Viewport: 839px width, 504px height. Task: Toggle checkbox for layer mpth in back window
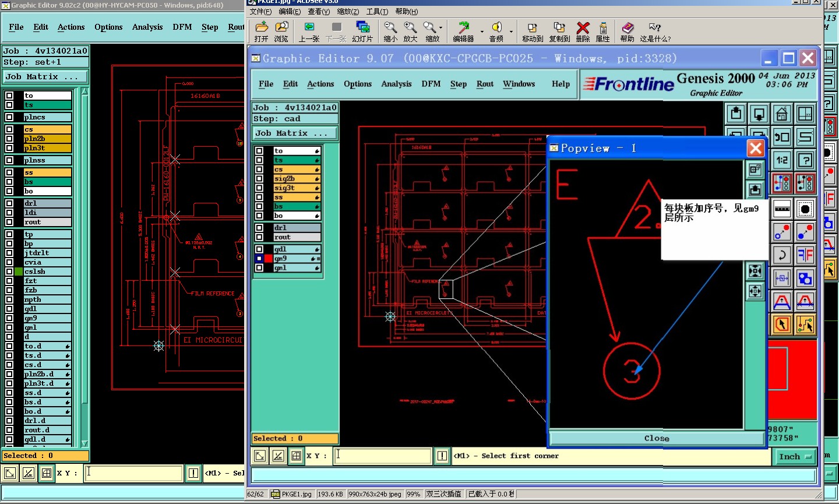pos(9,299)
